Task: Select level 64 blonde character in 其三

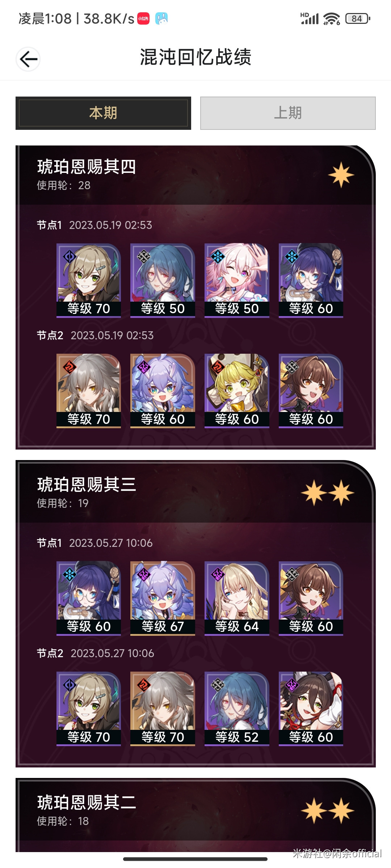Action: tap(237, 598)
